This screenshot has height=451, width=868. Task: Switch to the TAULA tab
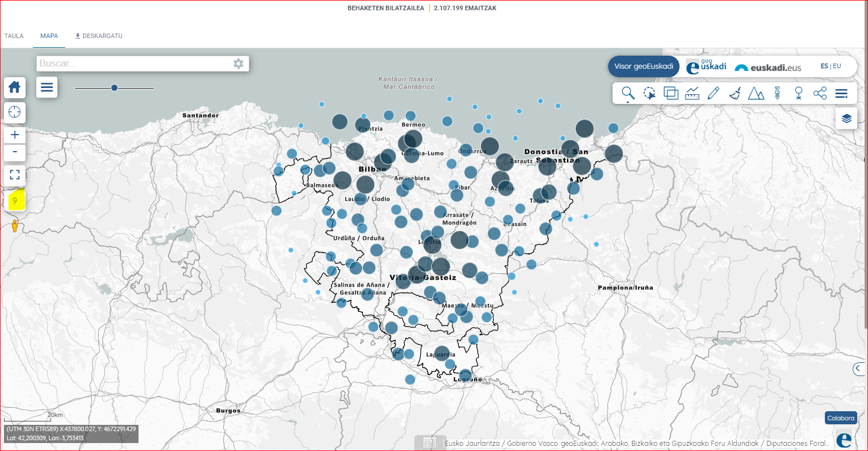(x=14, y=36)
